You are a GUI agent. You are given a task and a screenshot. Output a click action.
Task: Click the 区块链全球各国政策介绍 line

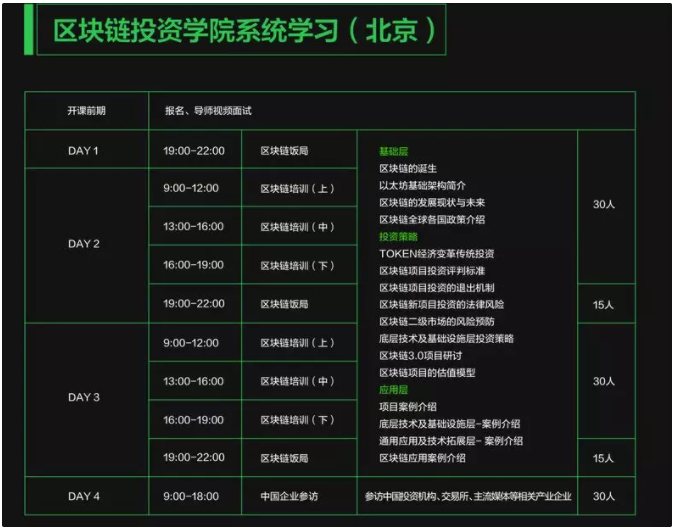[432, 219]
